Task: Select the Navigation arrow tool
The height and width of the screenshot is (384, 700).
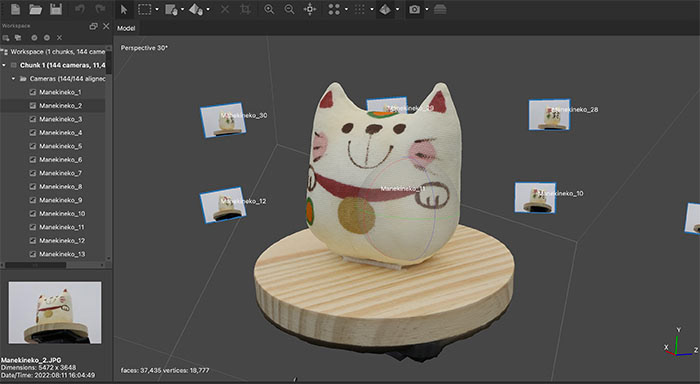Action: [x=124, y=9]
